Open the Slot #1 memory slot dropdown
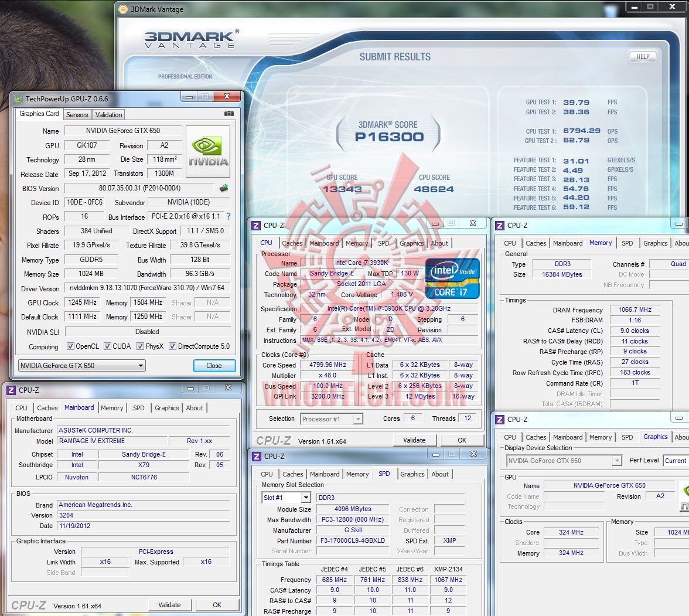689x616 pixels. pos(286,498)
